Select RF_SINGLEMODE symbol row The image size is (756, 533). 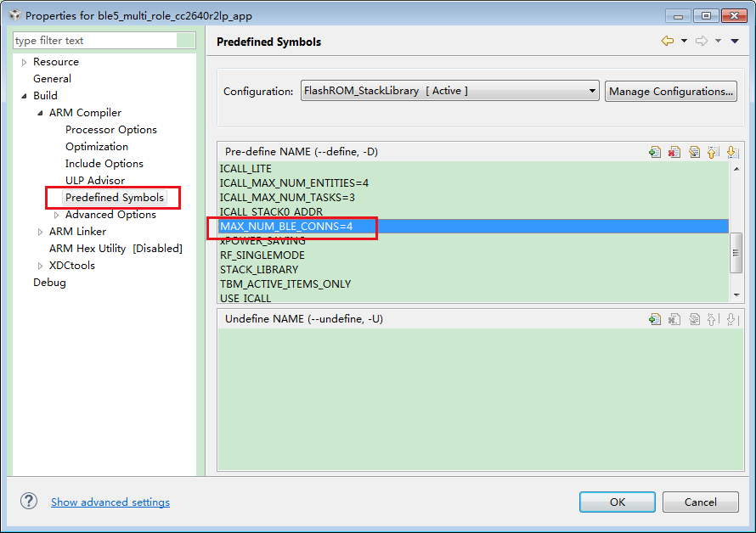473,255
